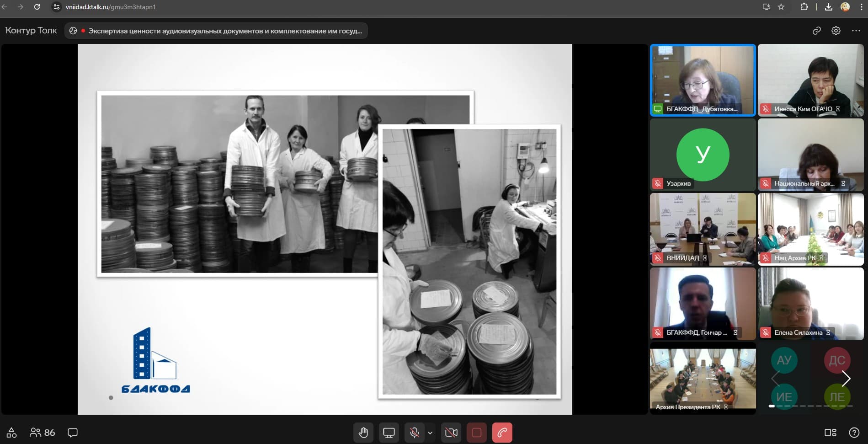This screenshot has height=444, width=868.
Task: Expand the three-dots more options menu
Action: point(856,31)
